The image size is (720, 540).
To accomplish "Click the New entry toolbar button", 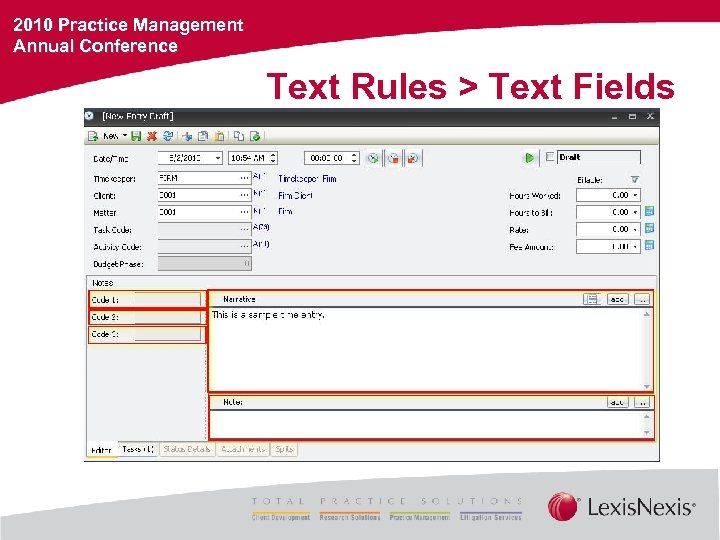I will [103, 136].
